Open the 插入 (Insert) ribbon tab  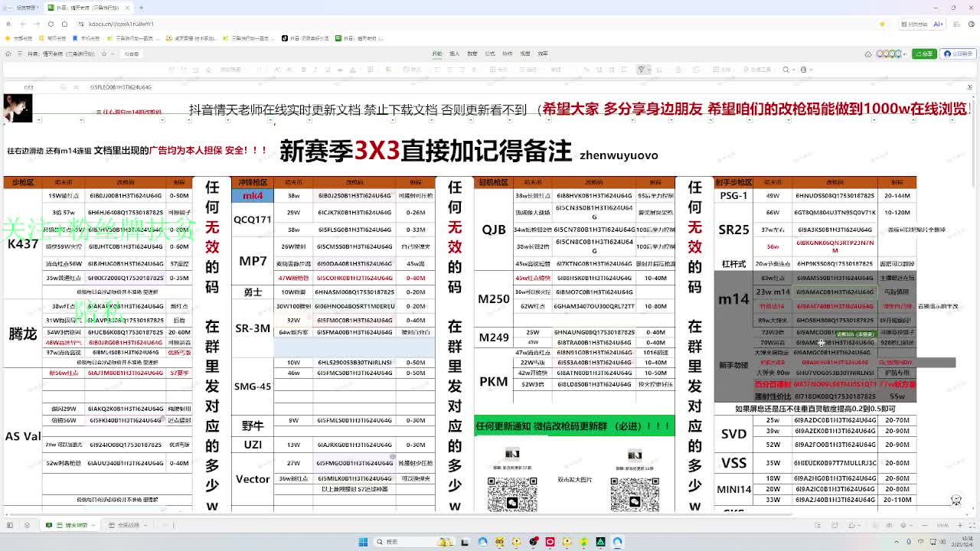(x=454, y=54)
